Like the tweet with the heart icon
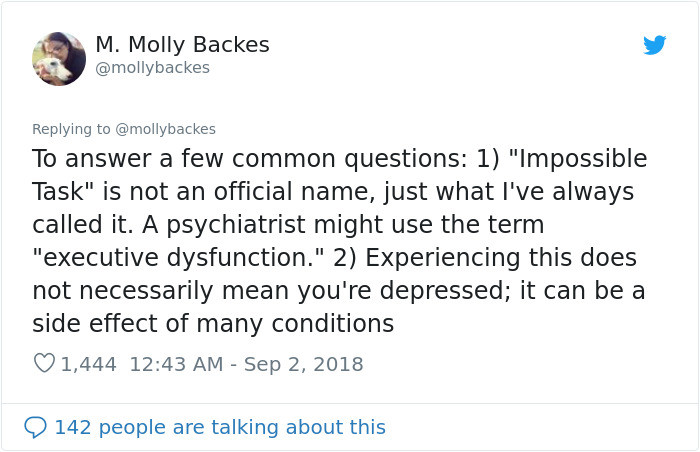Viewport: 700px width, 452px height. [x=44, y=363]
